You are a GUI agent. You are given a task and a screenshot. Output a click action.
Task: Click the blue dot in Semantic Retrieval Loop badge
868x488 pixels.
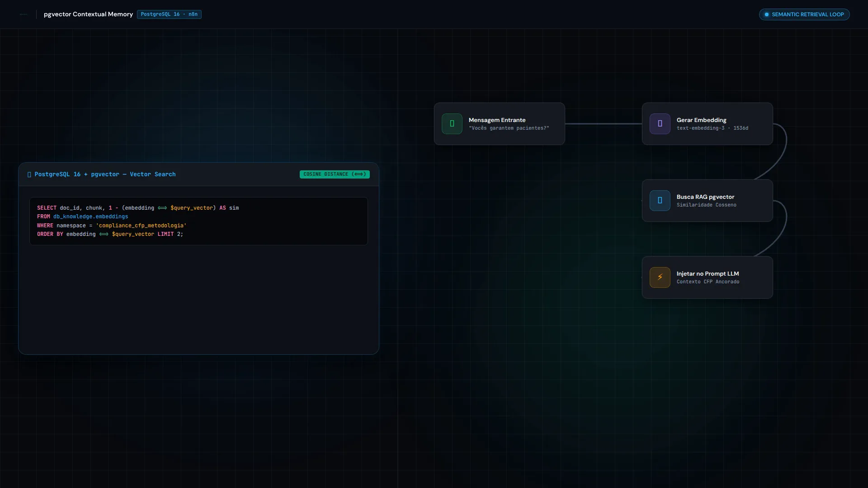(766, 14)
